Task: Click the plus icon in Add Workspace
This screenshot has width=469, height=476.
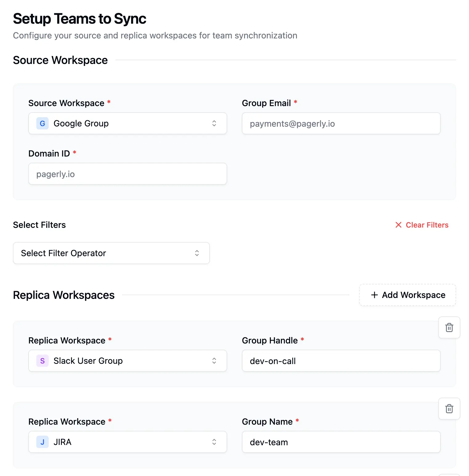Action: pos(374,295)
